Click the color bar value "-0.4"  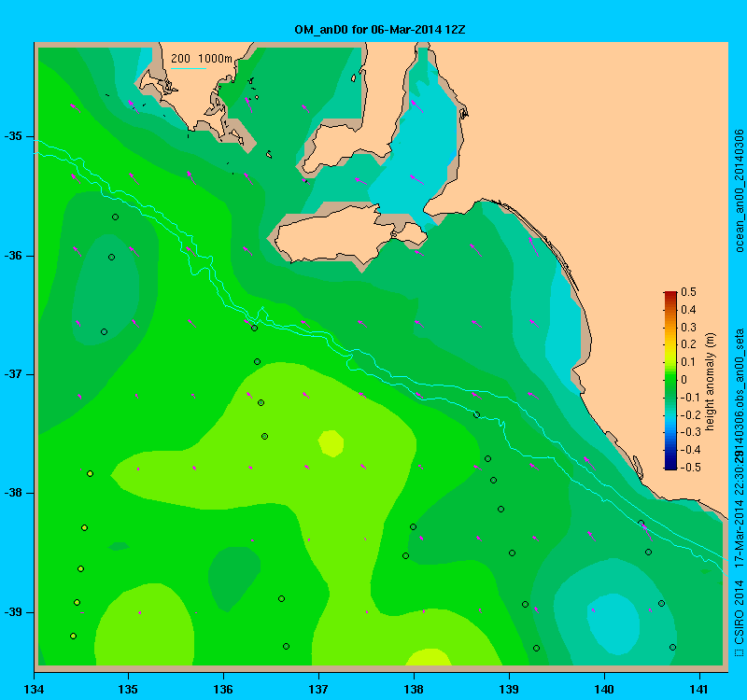(690, 450)
